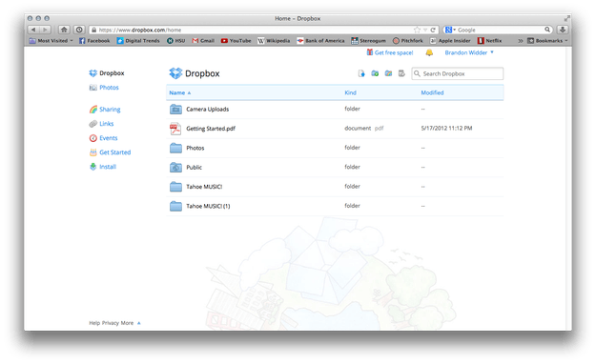Open the Events link in the sidebar
The width and height of the screenshot is (596, 364).
tap(109, 138)
